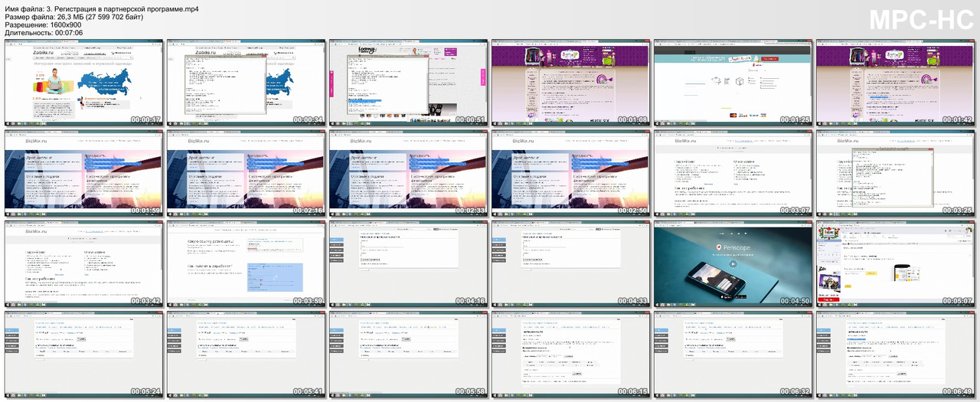Click the MPC-HC logo watermark
Screen dimensions: 980x402
point(919,21)
